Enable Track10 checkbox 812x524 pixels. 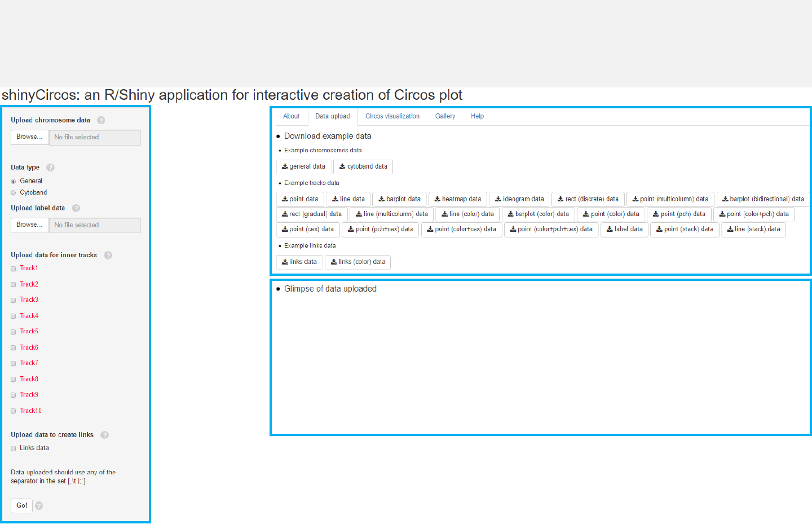[x=14, y=411]
